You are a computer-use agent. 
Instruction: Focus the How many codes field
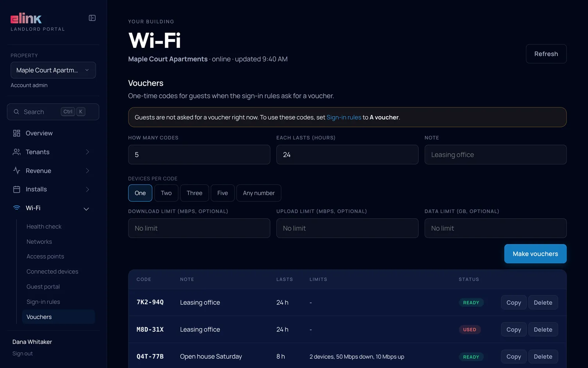point(199,155)
